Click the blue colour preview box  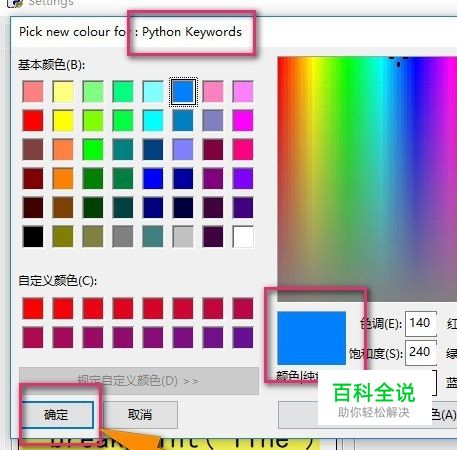click(x=311, y=338)
